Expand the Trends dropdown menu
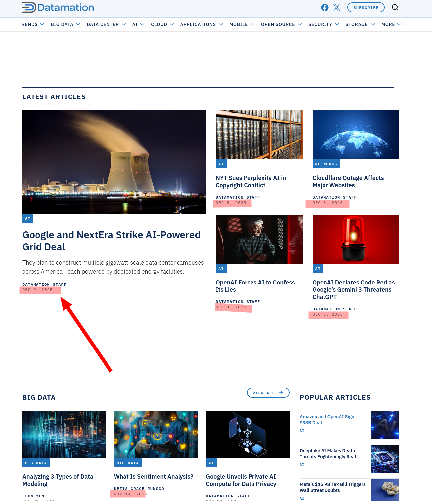This screenshot has height=504, width=432. 31,24
